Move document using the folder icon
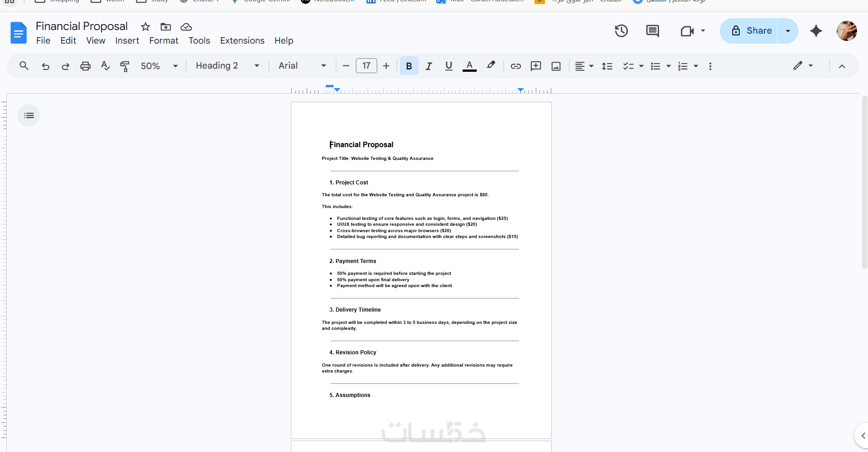This screenshot has width=868, height=452. point(166,27)
